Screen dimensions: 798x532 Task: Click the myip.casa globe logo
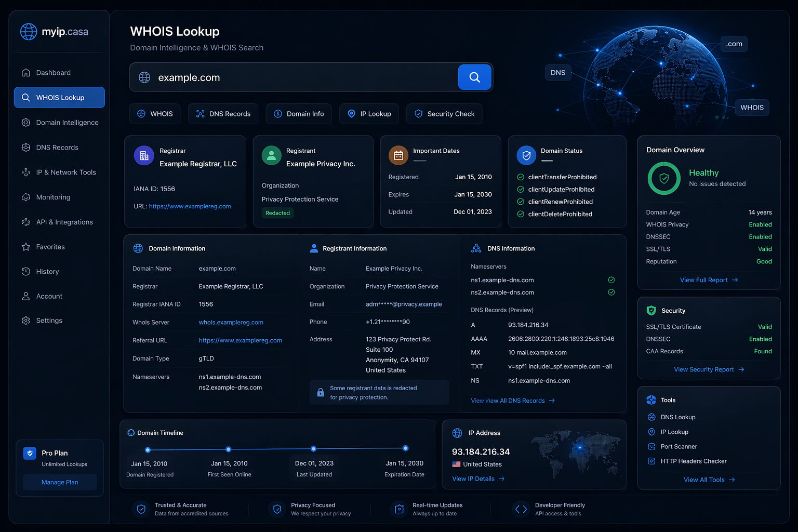coord(29,31)
